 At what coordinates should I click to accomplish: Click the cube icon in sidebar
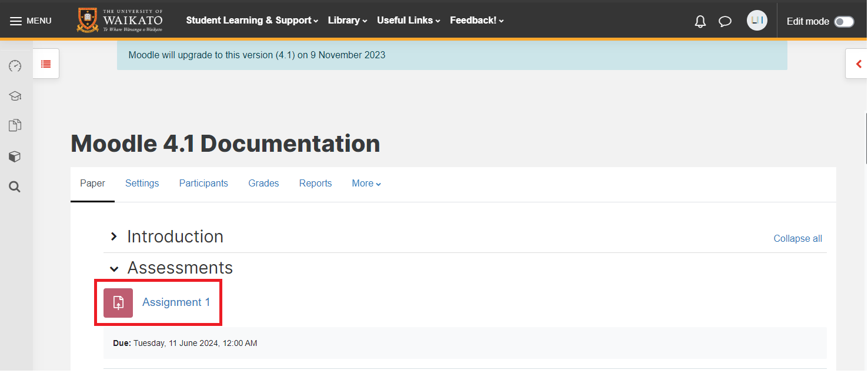pos(15,156)
